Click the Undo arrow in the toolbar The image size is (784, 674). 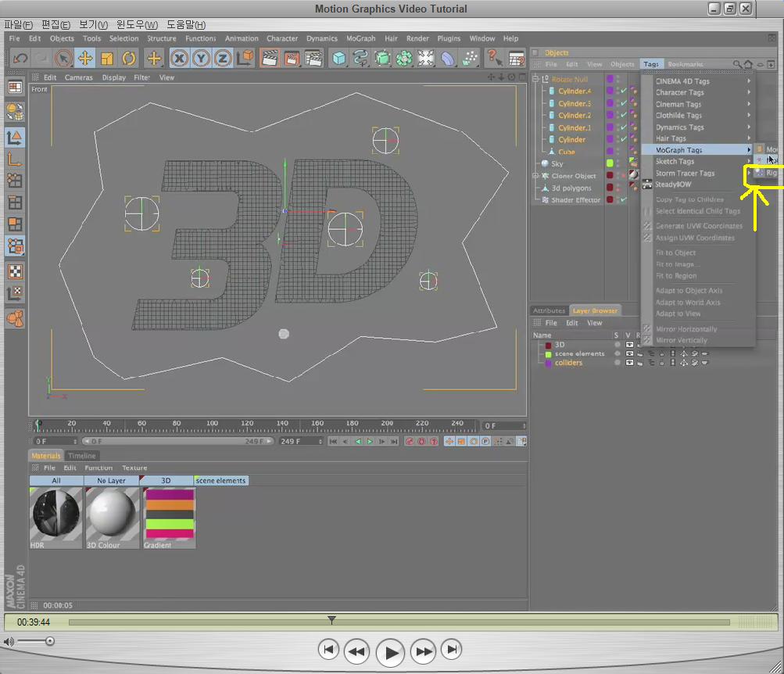click(x=20, y=59)
